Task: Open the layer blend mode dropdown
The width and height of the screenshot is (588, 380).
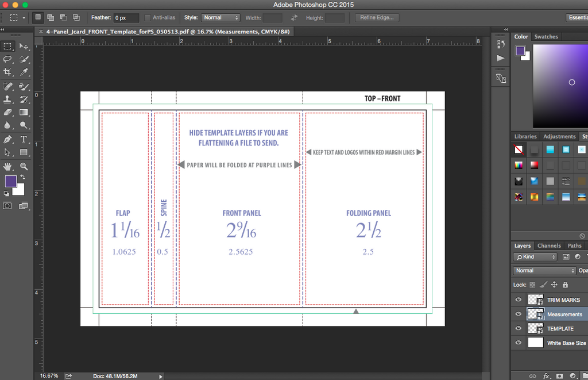Action: pyautogui.click(x=544, y=270)
